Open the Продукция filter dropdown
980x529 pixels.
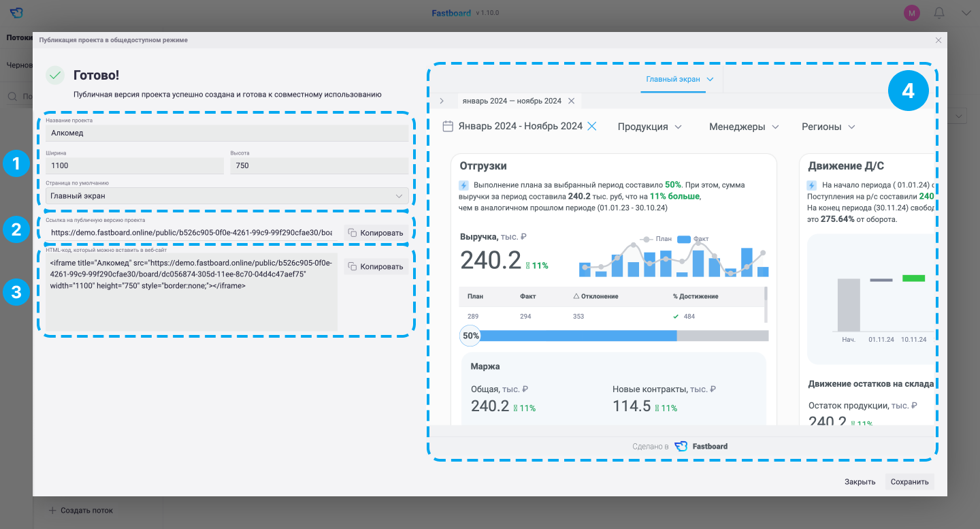(x=650, y=127)
